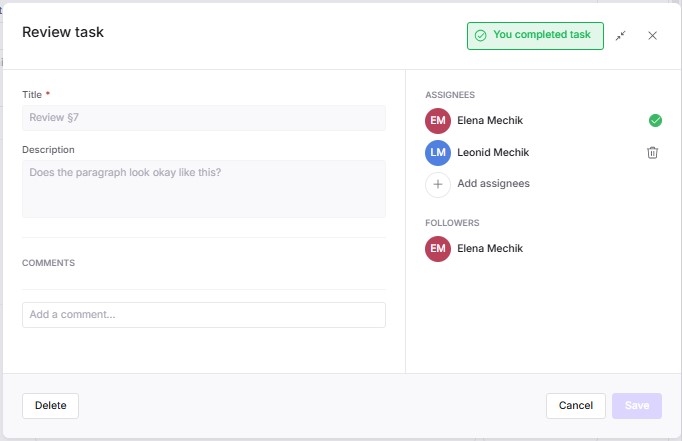Click Leonid Mechik's LM avatar
Screen dimensions: 682x441
pos(437,152)
